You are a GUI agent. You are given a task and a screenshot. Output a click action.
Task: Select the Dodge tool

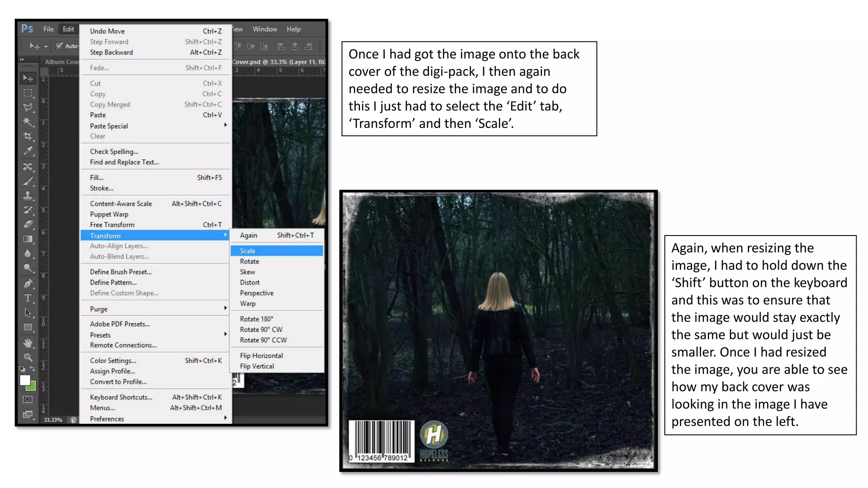(28, 268)
